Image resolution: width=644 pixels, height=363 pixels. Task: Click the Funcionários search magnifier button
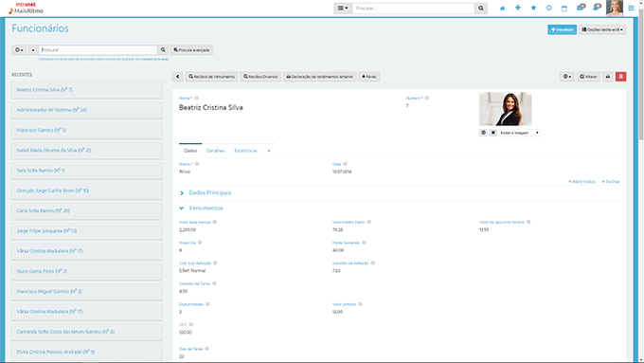163,50
